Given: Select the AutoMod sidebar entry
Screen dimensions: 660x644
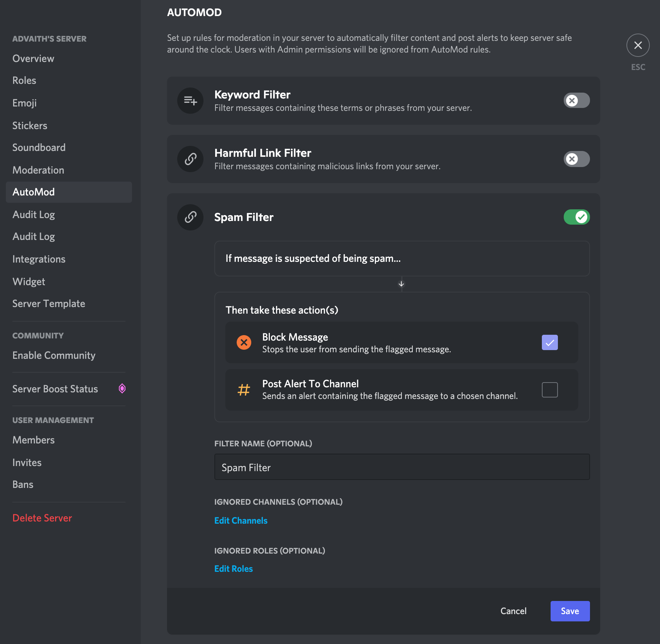Looking at the screenshot, I should [x=34, y=192].
